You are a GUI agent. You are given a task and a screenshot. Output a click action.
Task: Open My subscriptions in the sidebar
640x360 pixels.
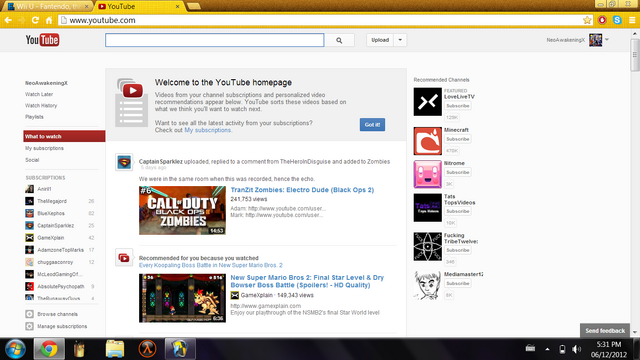pos(44,148)
